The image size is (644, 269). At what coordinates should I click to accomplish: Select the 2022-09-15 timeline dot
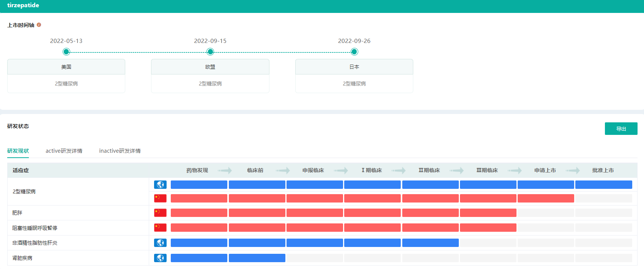pyautogui.click(x=210, y=52)
